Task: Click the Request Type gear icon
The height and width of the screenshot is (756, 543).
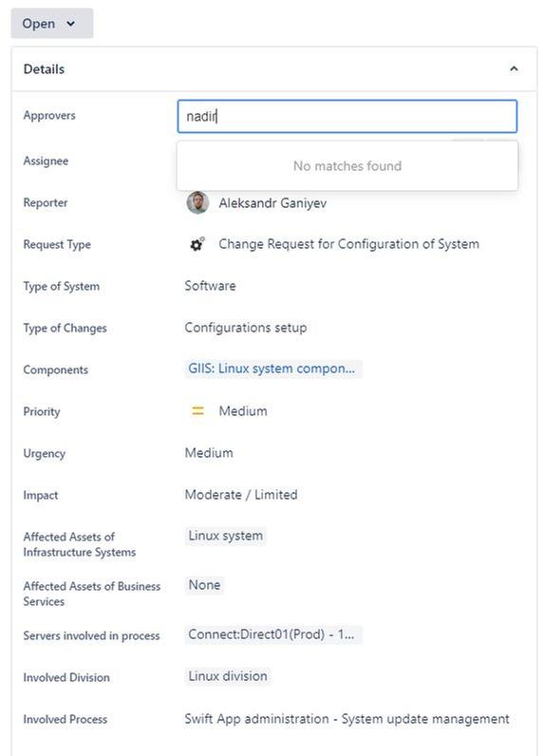Action: 197,244
